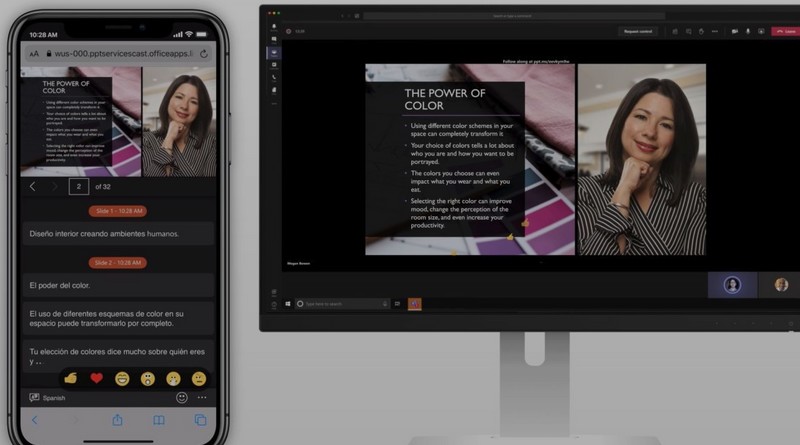
Task: Leave the Teams meeting
Action: click(786, 31)
